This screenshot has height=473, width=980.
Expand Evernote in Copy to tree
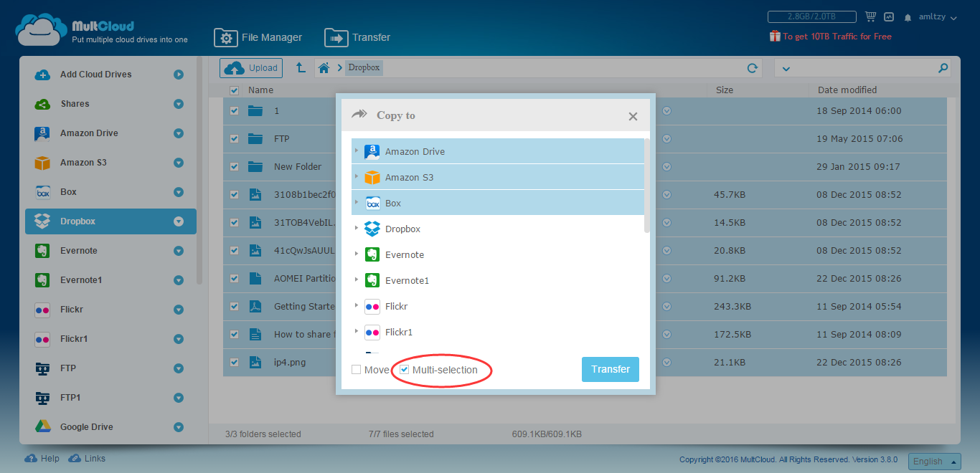356,254
